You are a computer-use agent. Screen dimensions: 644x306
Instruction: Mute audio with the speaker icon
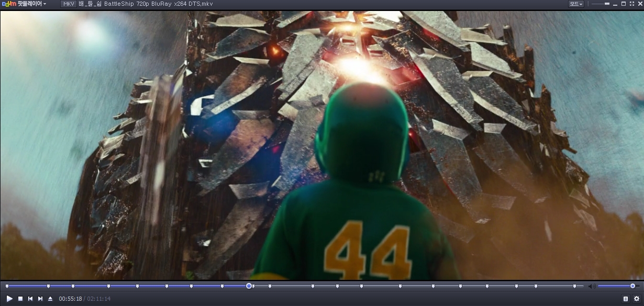point(592,286)
